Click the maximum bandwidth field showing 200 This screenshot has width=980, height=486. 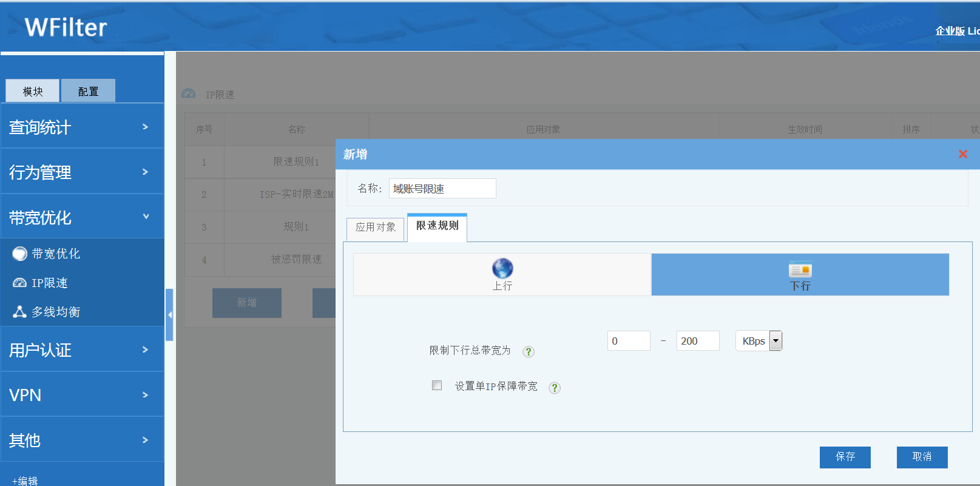[x=697, y=341]
